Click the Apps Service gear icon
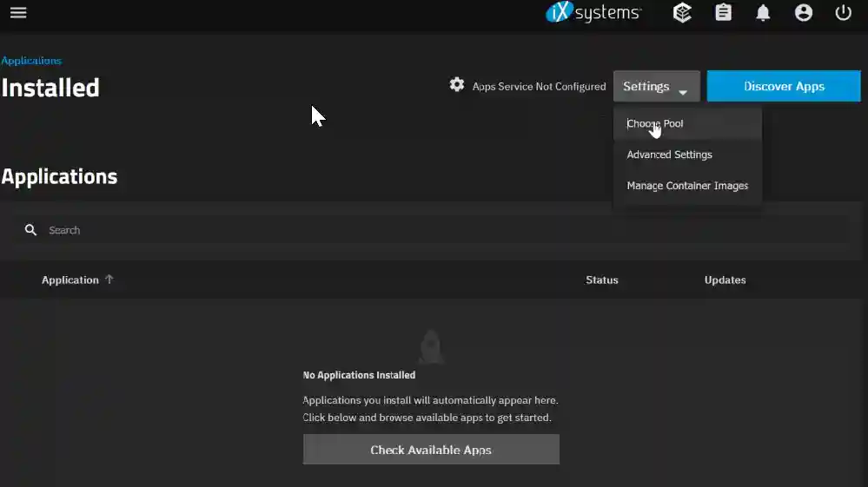 (457, 84)
